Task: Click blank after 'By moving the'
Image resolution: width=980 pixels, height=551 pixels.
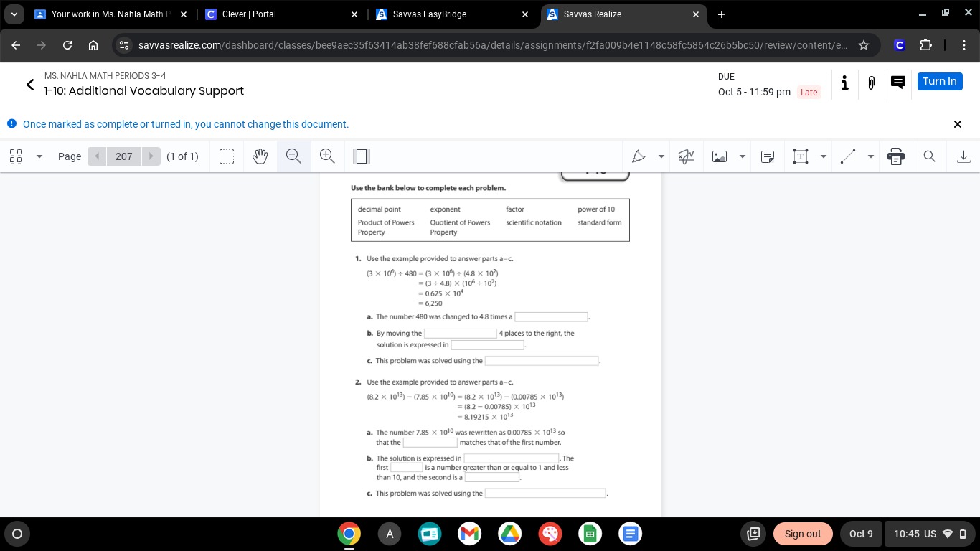Action: [x=460, y=333]
